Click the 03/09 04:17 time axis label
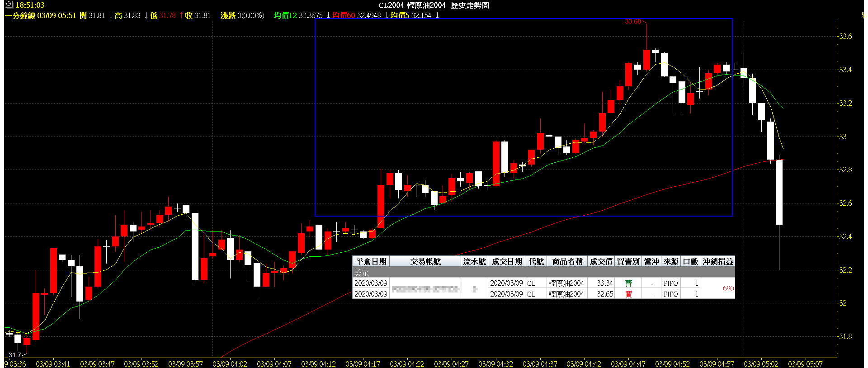Image resolution: width=868 pixels, height=368 pixels. (363, 364)
